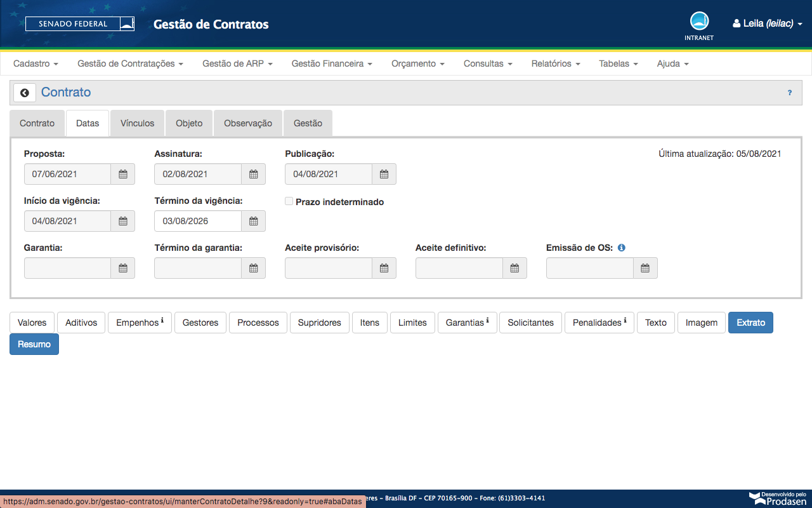Switch to the Observação tab
This screenshot has height=508, width=812.
tap(248, 123)
